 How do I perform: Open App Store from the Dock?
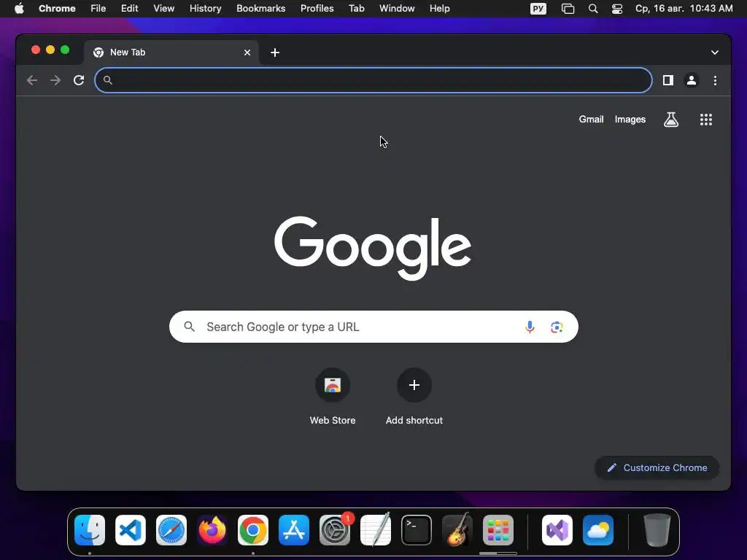pos(294,530)
